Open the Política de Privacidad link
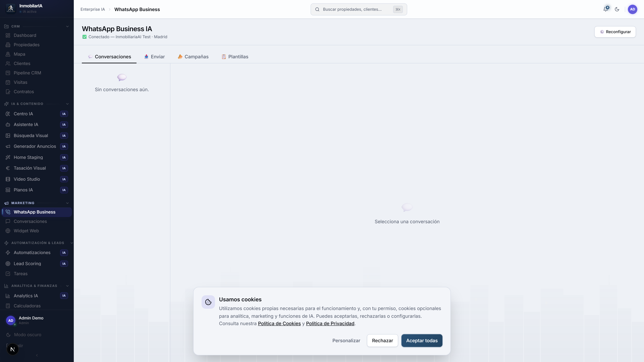Screen dimensions: 644x362 [330, 323]
